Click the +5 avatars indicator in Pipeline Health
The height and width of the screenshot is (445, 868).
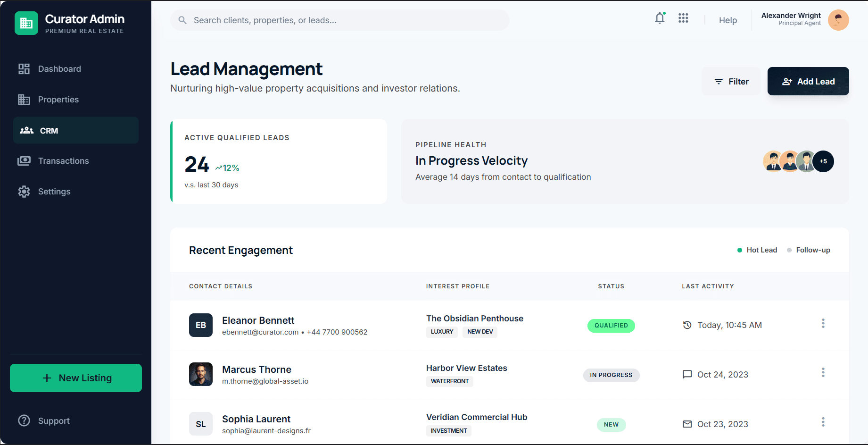pyautogui.click(x=823, y=161)
